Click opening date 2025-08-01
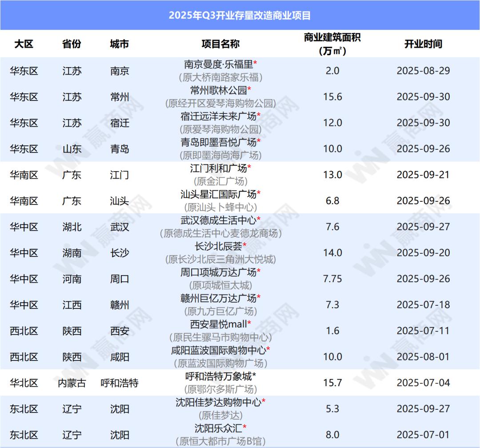 [x=424, y=357]
